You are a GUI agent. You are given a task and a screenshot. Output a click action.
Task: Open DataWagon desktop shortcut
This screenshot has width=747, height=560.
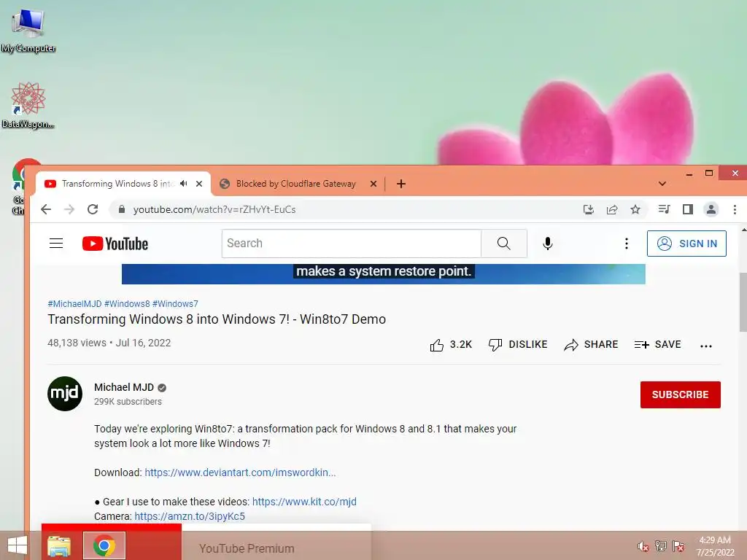click(x=28, y=105)
